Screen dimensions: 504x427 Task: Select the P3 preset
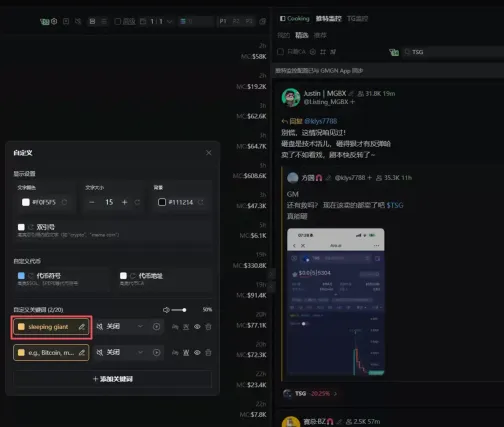tap(249, 21)
